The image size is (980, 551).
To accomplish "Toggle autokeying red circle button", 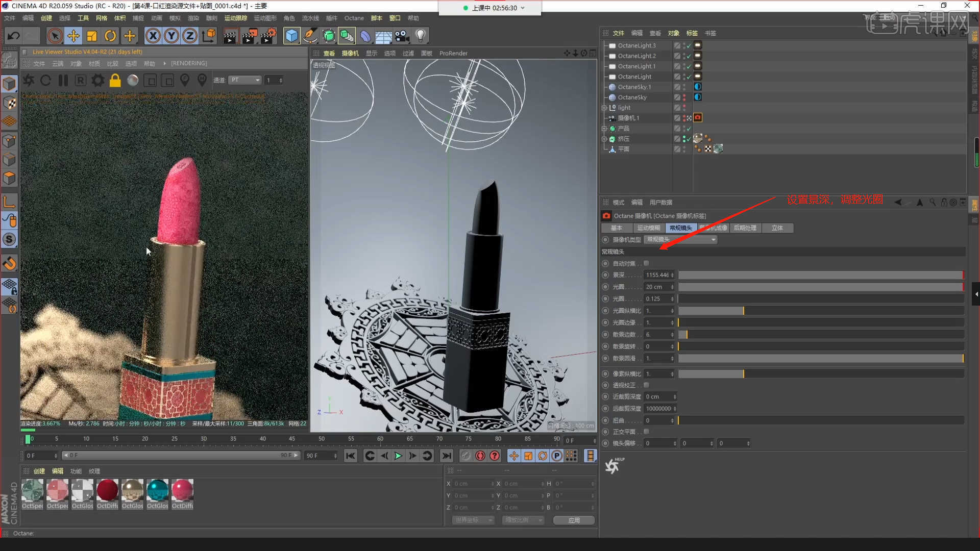I will [x=480, y=456].
